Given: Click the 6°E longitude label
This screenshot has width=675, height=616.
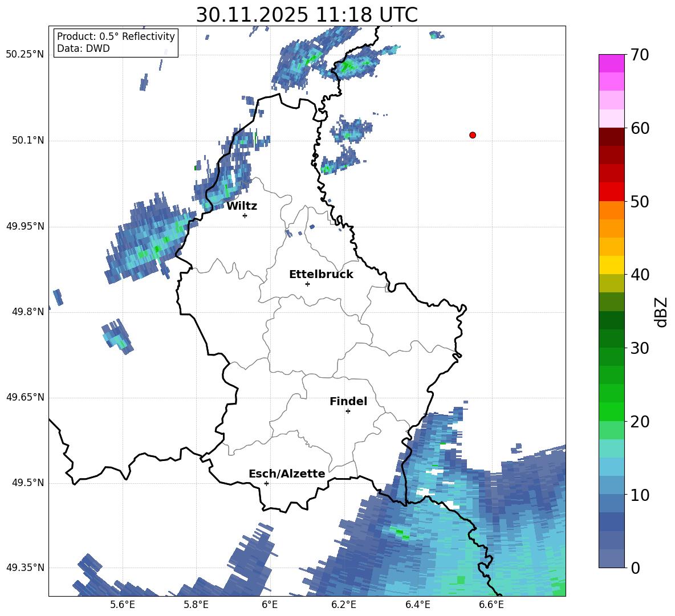Looking at the screenshot, I should click(270, 605).
